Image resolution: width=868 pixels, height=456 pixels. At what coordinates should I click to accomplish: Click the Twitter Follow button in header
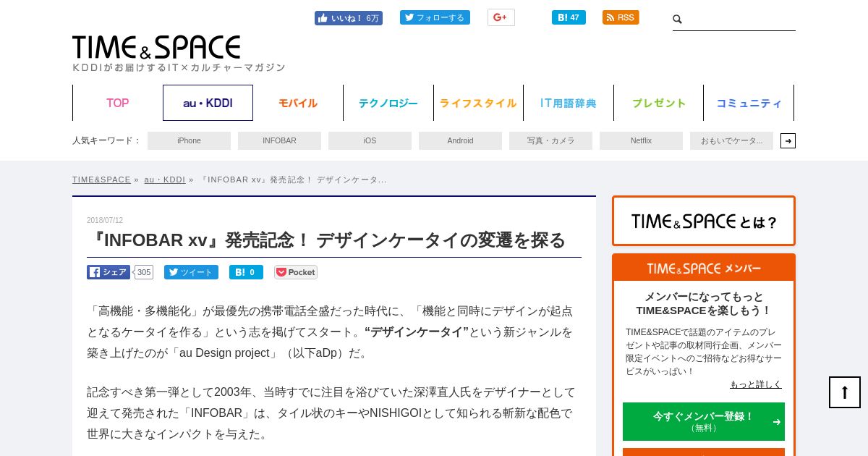coord(435,17)
